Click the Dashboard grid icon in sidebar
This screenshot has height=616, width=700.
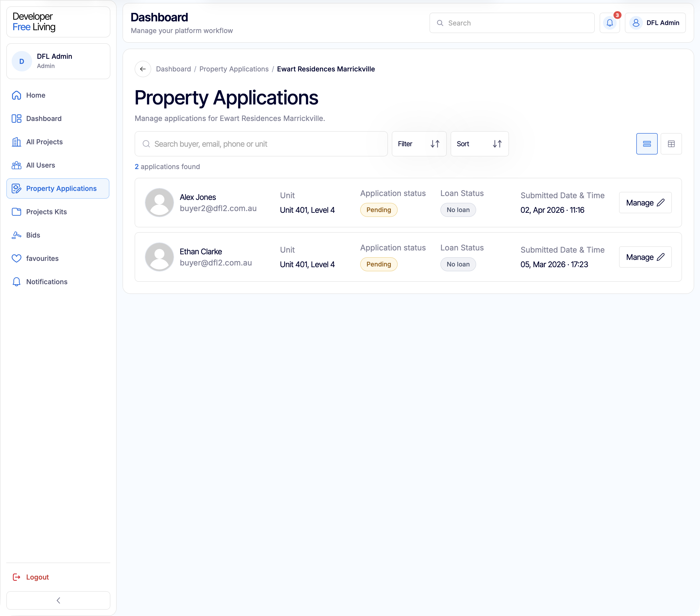coord(17,118)
